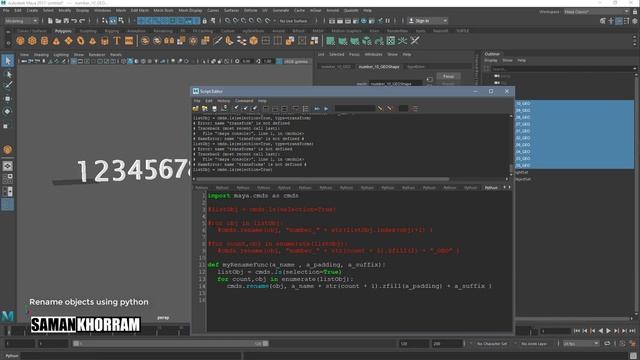Open Show menu in Outliner
Screen dimensions: 640x360
pyautogui.click(x=507, y=60)
